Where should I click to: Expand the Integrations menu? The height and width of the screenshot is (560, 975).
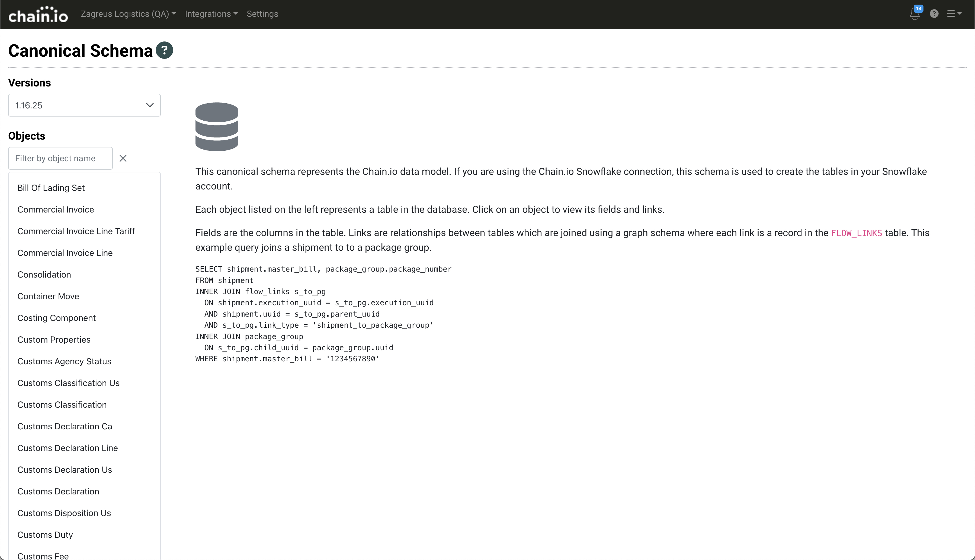click(x=211, y=14)
